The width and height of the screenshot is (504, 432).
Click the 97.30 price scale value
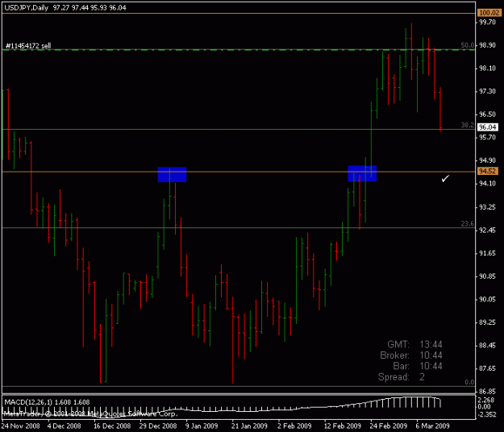tap(487, 92)
